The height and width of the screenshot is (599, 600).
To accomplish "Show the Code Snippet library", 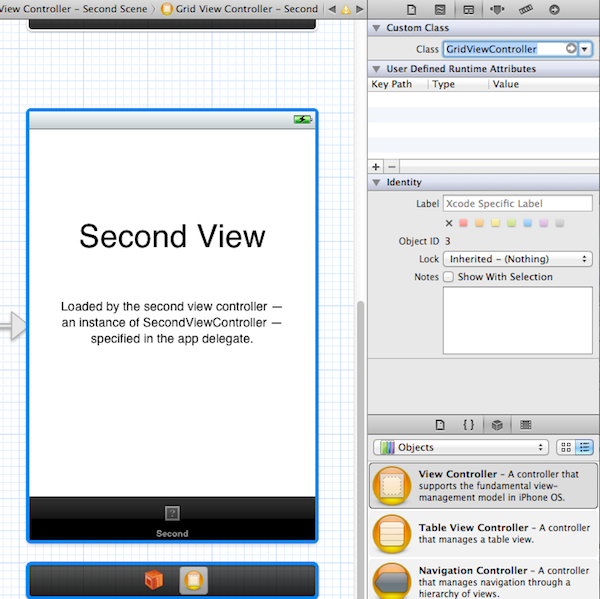I will [x=468, y=425].
